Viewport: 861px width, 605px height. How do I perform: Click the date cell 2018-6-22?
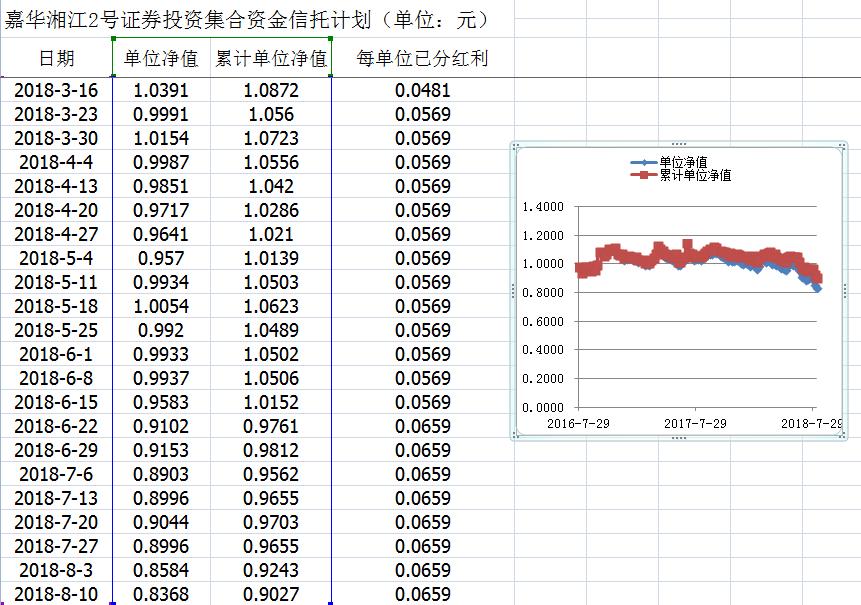coord(56,426)
